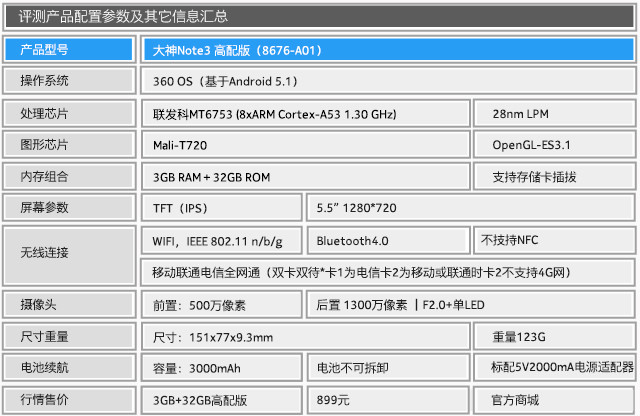Click the 5.5" 1280*720 resolution cell
This screenshot has height=416, width=640.
click(470, 209)
